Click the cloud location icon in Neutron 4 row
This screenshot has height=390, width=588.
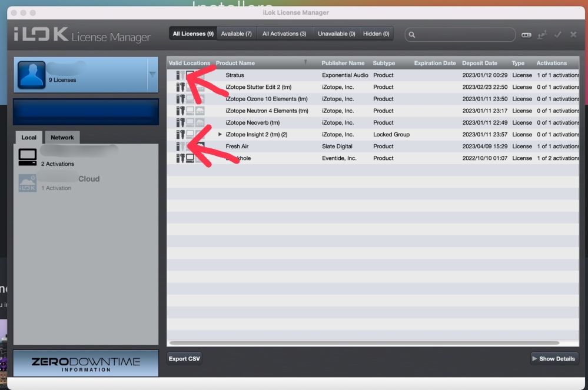click(x=200, y=111)
